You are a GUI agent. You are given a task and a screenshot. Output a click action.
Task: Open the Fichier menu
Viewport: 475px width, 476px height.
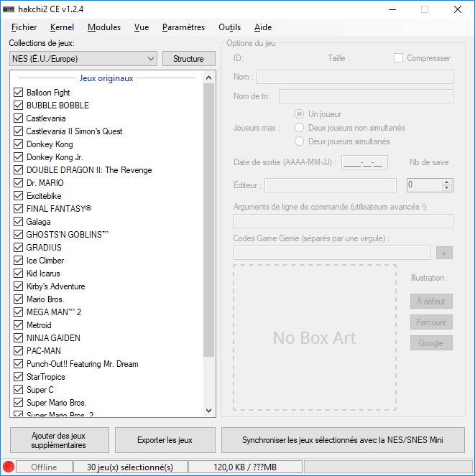(x=24, y=27)
